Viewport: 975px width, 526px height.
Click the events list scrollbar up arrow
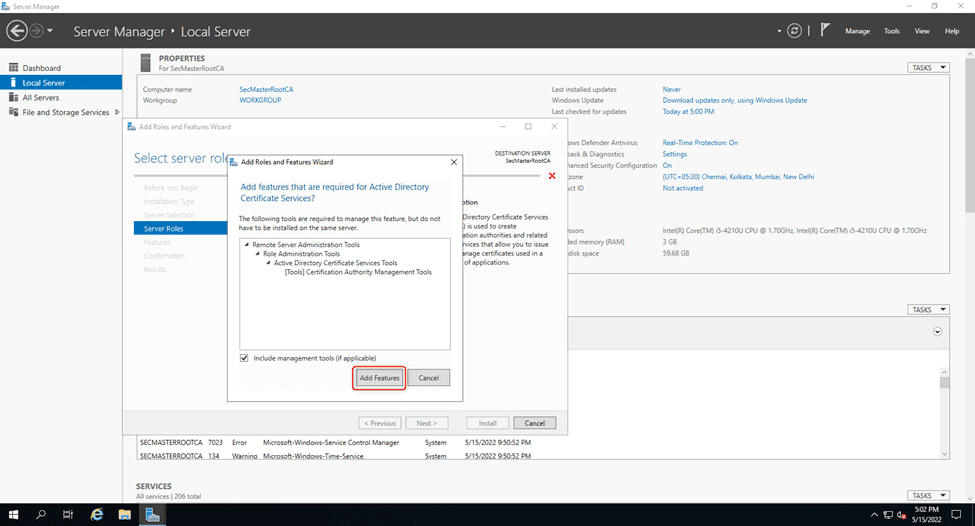(x=945, y=372)
